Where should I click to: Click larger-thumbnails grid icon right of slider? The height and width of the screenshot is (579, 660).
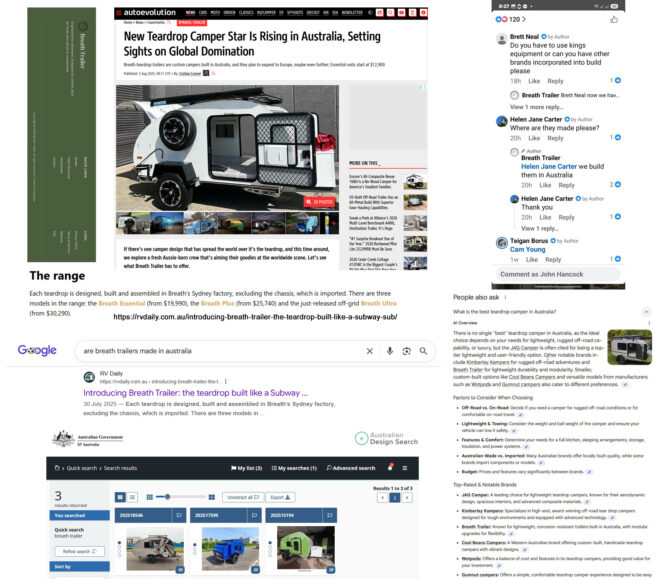point(212,497)
